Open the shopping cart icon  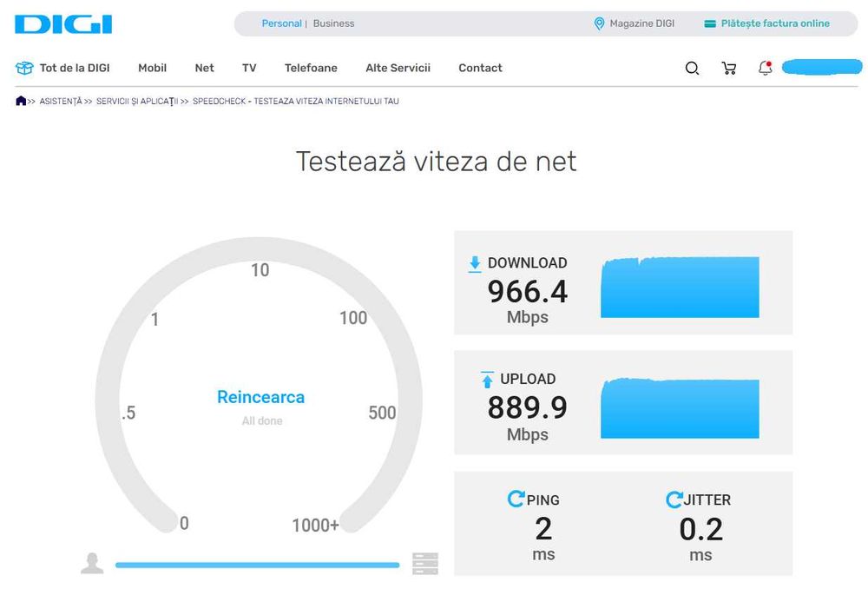(729, 68)
